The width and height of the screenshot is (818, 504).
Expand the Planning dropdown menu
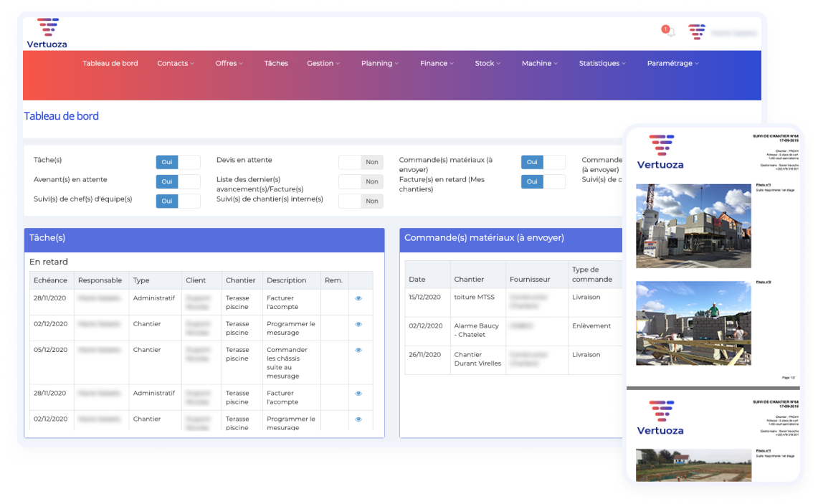click(x=380, y=63)
